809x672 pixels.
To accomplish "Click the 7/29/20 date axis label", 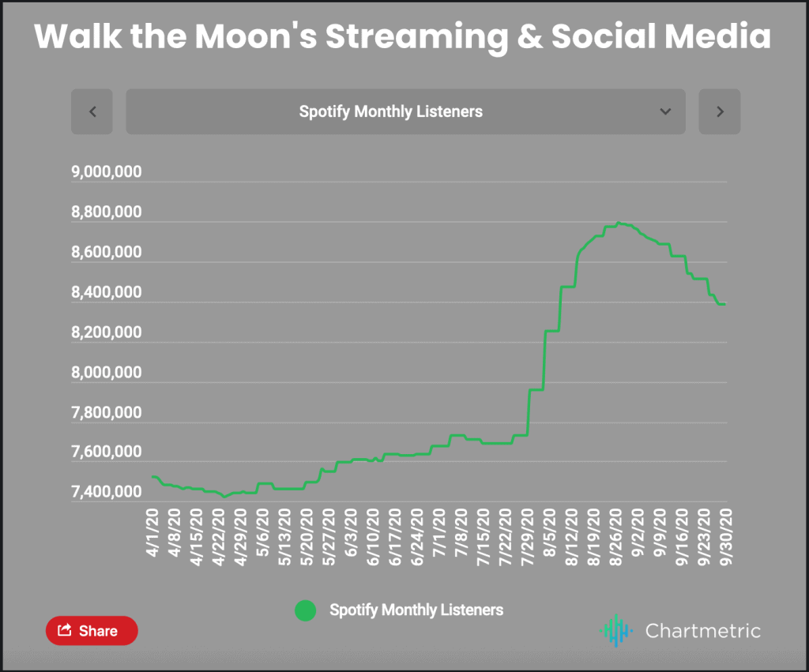I will pyautogui.click(x=527, y=537).
